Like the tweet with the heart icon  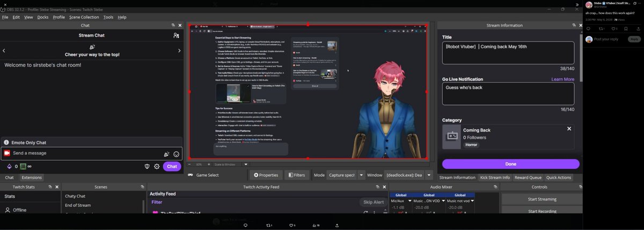click(614, 28)
